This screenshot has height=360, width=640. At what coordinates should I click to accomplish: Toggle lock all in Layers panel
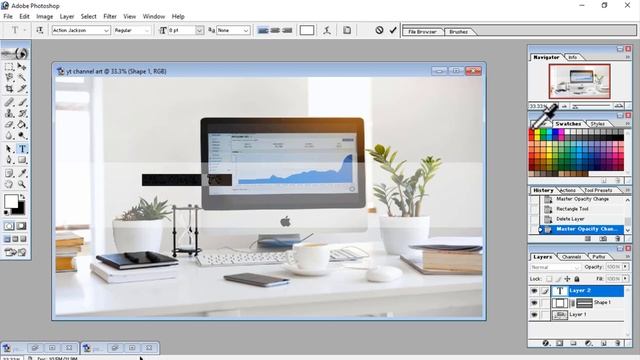point(577,279)
